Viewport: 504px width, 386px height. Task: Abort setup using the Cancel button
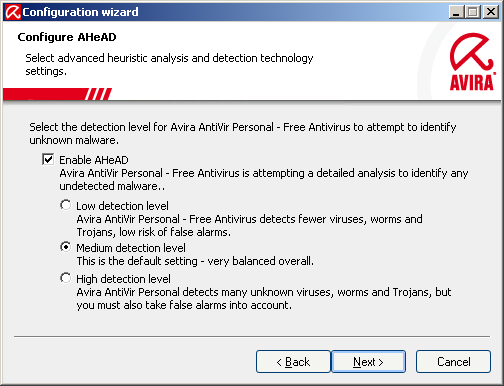pyautogui.click(x=453, y=362)
